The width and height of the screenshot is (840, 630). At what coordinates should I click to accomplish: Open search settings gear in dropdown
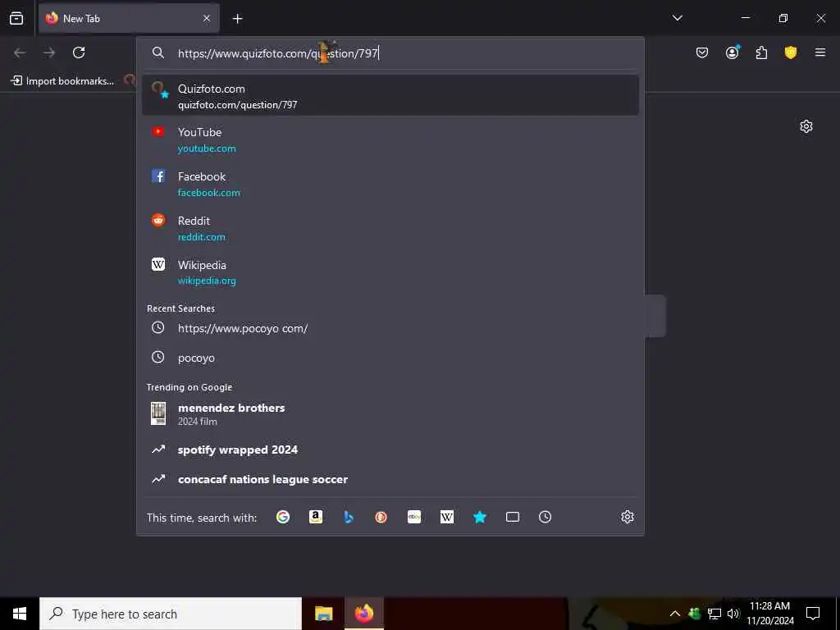pos(628,517)
